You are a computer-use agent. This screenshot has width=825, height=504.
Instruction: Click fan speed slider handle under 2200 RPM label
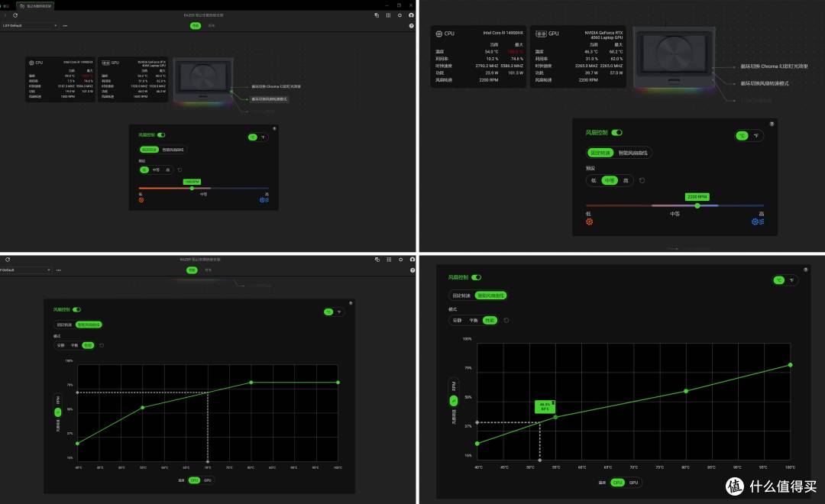click(697, 205)
